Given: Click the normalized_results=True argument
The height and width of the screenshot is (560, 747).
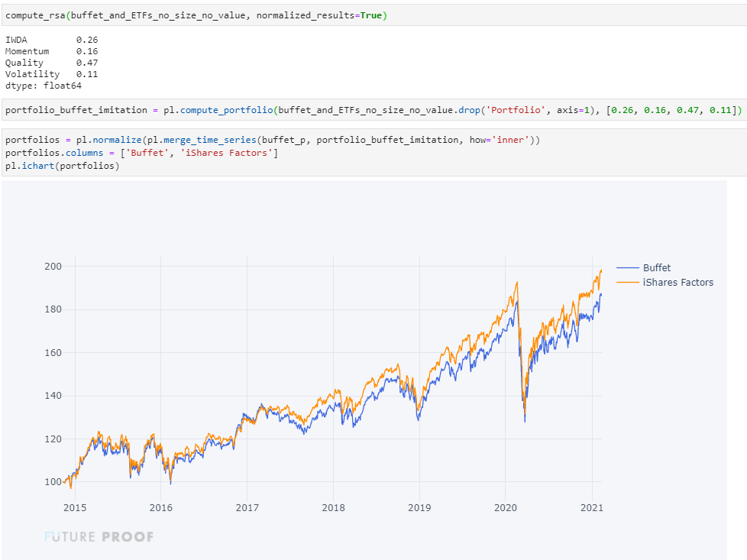Looking at the screenshot, I should pyautogui.click(x=321, y=15).
